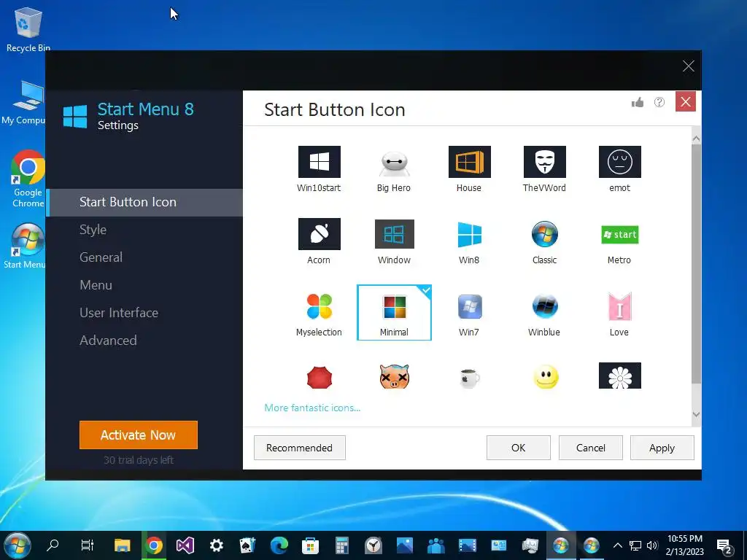Image resolution: width=747 pixels, height=560 pixels.
Task: Select the pink Love icon
Action: (620, 306)
